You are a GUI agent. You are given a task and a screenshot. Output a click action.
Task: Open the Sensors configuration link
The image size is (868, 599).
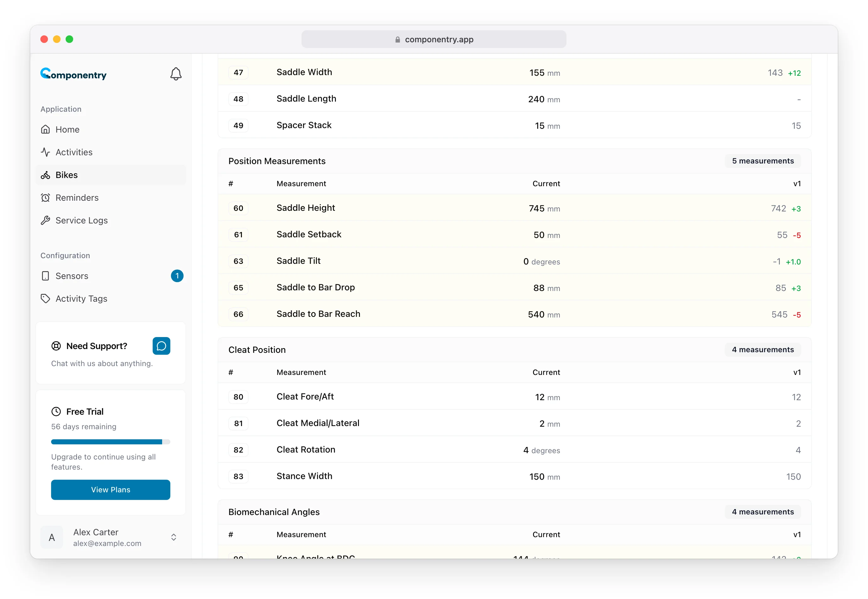pos(111,276)
